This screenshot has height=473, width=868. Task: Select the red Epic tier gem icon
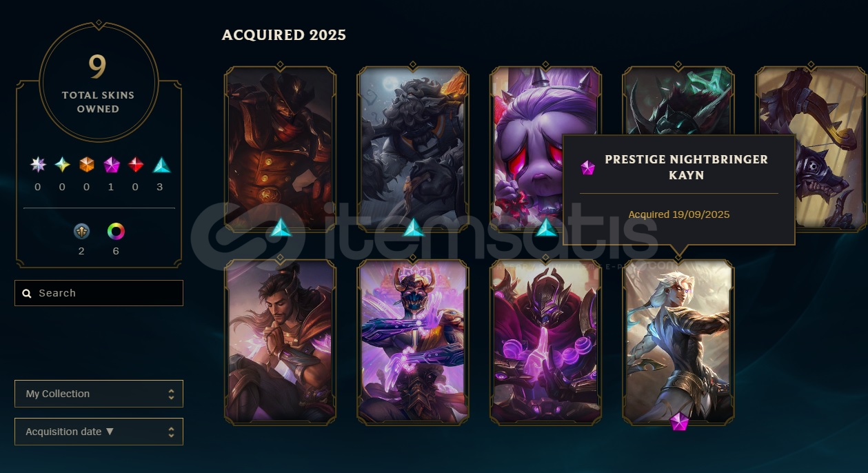point(137,165)
